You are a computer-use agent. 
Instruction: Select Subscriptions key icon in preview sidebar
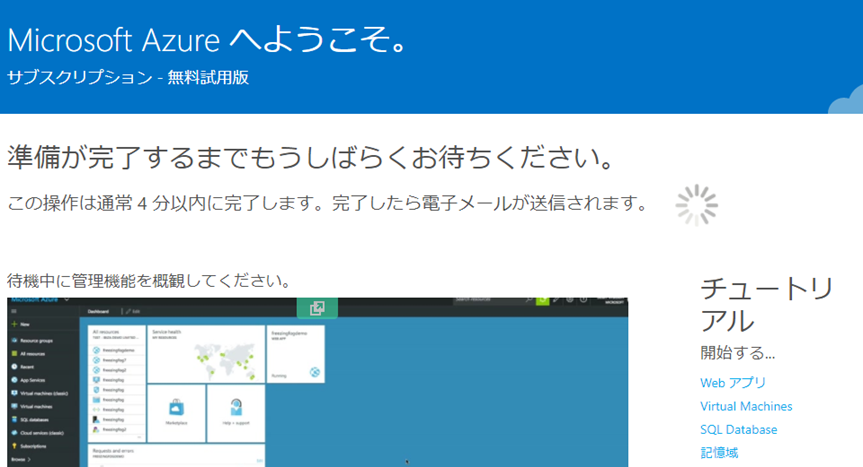pyautogui.click(x=15, y=446)
